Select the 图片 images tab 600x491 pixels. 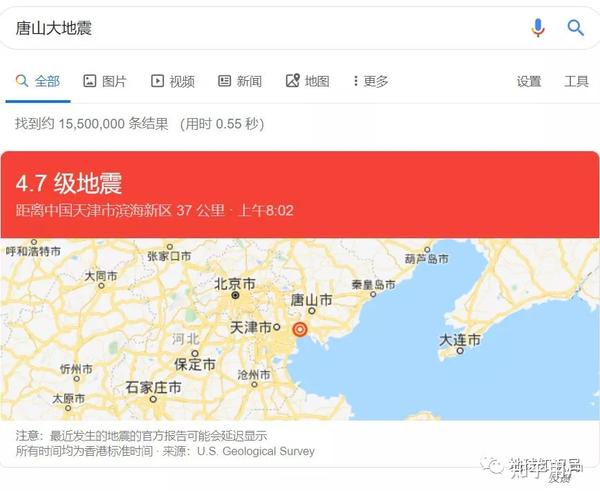click(105, 81)
